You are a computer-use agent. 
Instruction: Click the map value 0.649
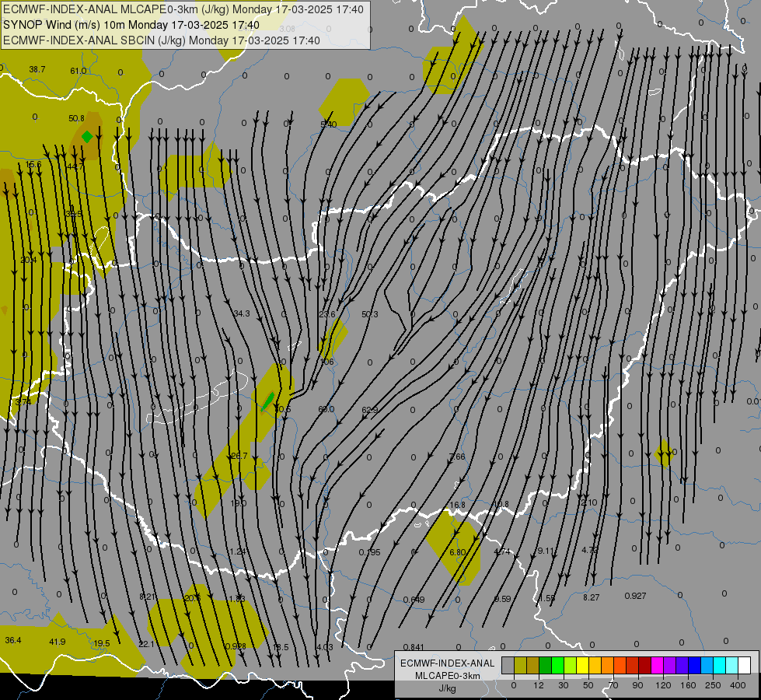414,600
